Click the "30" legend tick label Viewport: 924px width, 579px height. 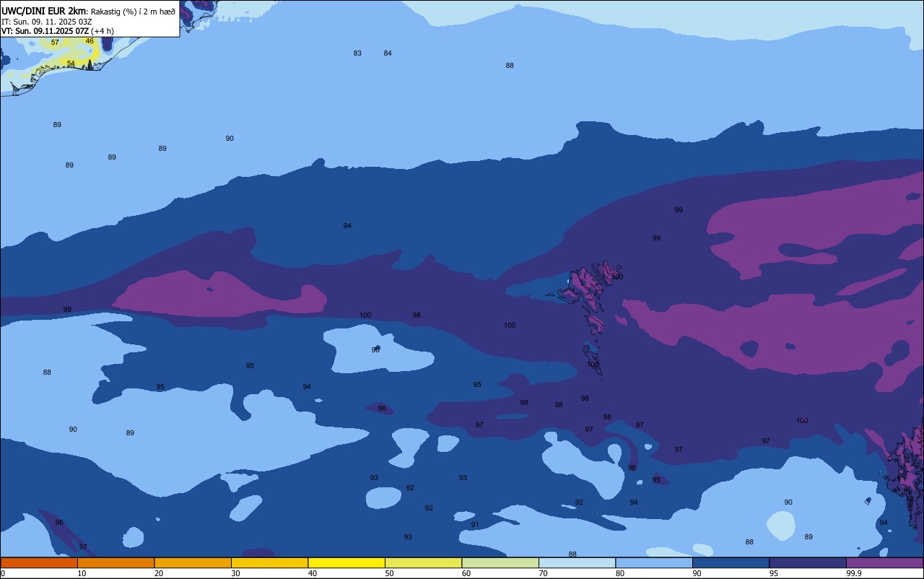click(235, 573)
